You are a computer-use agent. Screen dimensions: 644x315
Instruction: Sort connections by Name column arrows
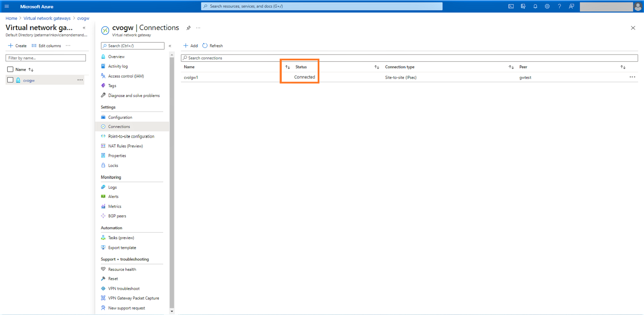pyautogui.click(x=288, y=67)
